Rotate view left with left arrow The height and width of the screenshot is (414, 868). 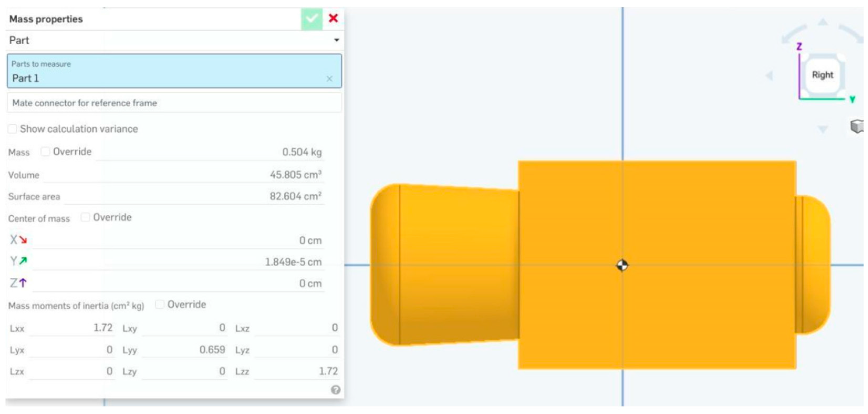coord(769,75)
